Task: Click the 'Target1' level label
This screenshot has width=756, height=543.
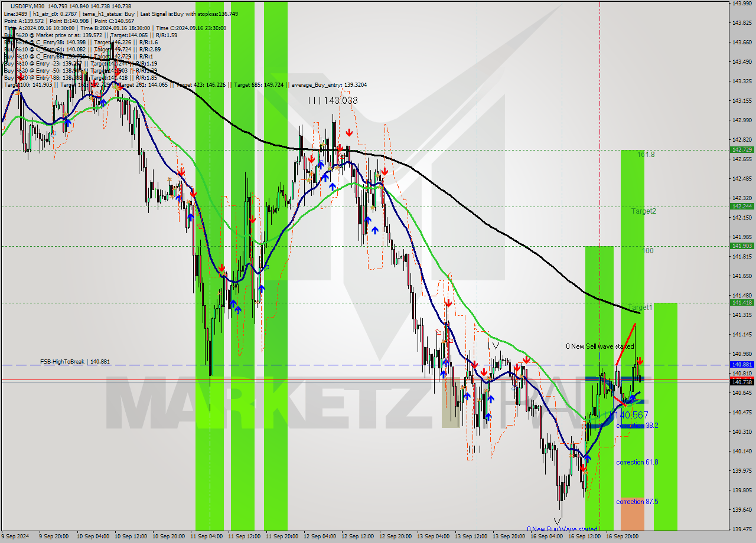Action: click(640, 308)
